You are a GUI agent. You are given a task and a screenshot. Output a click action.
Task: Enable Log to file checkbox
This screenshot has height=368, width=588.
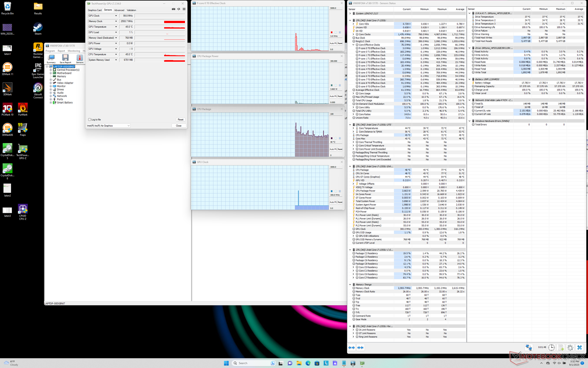pos(89,120)
